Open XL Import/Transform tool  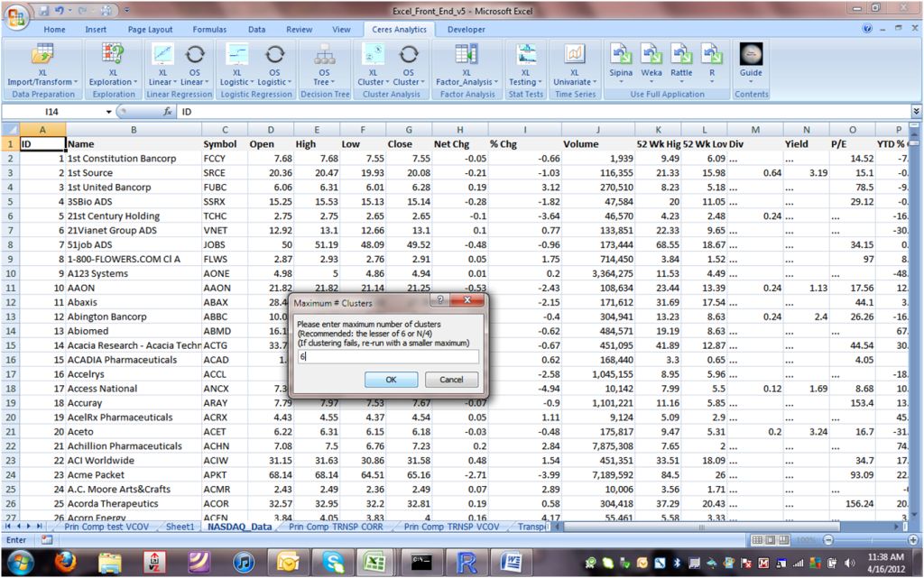click(42, 63)
